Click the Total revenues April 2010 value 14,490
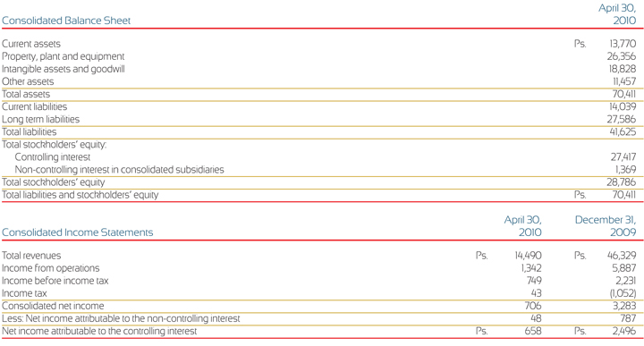This screenshot has height=346, width=644. [529, 256]
